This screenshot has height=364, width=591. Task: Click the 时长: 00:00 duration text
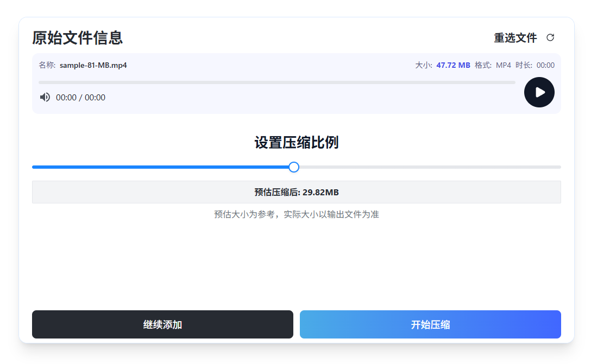(535, 65)
